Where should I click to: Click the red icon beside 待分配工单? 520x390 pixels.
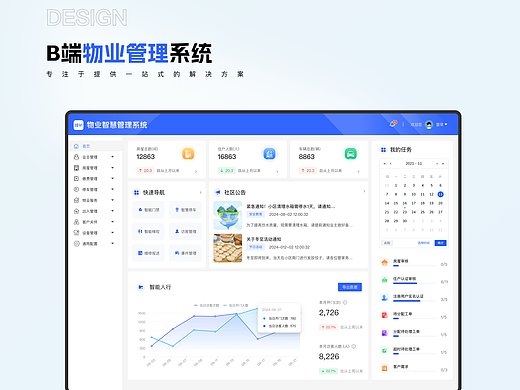(384, 315)
